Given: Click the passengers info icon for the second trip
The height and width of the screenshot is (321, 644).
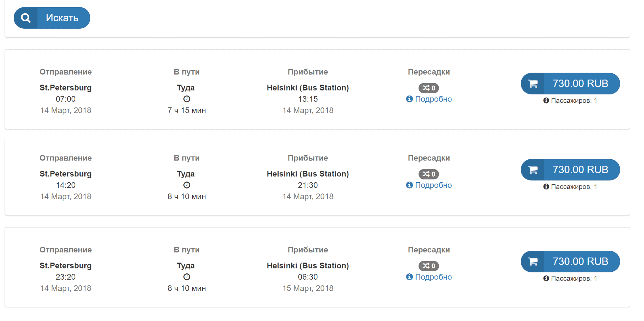Looking at the screenshot, I should coord(546,187).
